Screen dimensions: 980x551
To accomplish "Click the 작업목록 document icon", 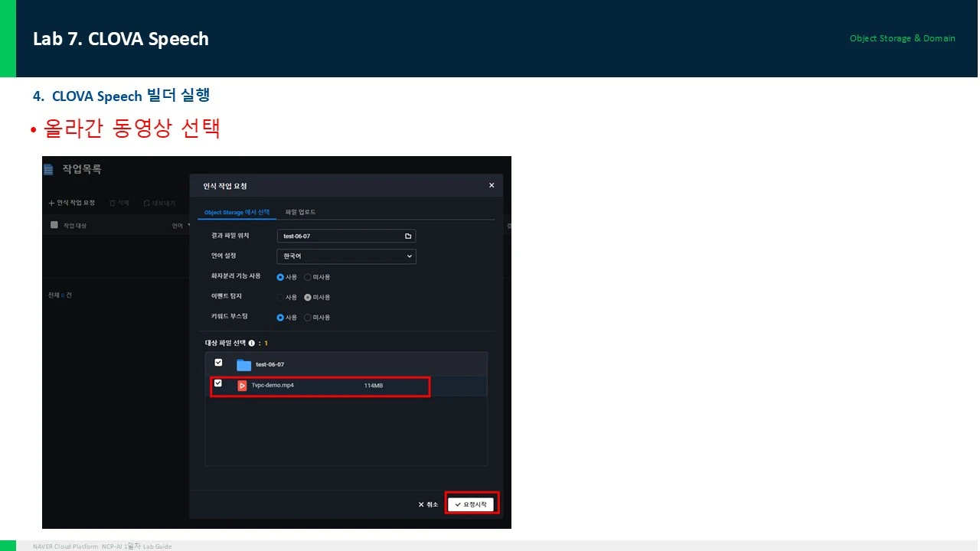I will [x=49, y=170].
